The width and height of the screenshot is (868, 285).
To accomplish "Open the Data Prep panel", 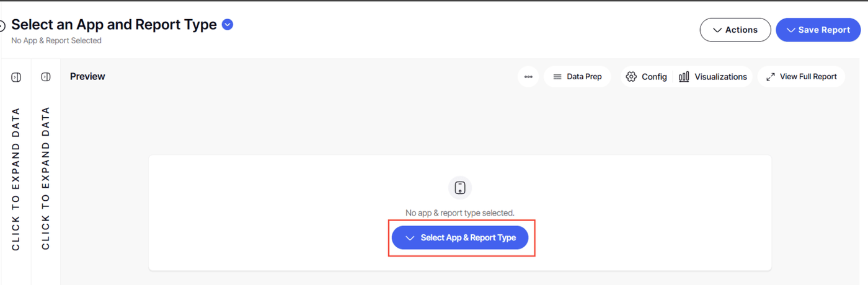I will point(577,77).
